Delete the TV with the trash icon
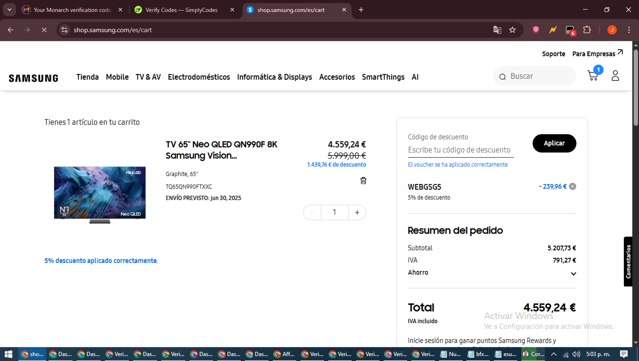The image size is (639, 361). pyautogui.click(x=363, y=180)
